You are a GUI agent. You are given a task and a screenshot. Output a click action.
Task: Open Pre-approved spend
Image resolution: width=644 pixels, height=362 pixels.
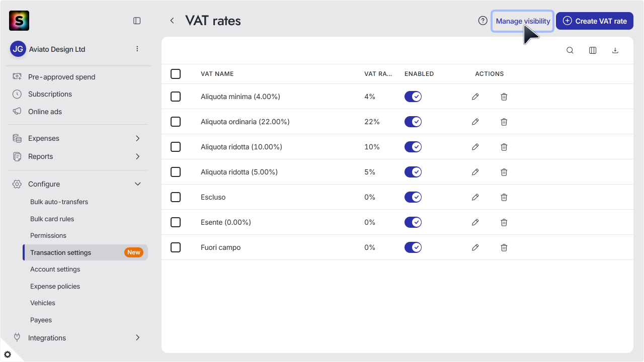(x=61, y=77)
